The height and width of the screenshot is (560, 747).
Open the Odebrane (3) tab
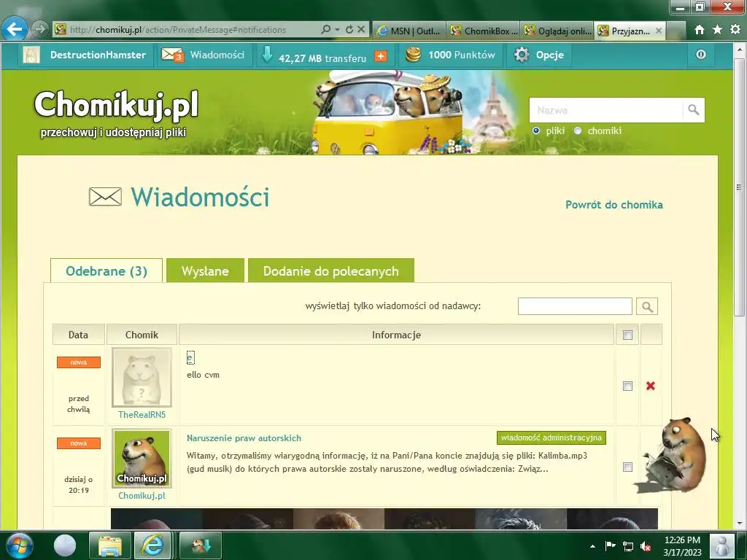click(x=107, y=271)
